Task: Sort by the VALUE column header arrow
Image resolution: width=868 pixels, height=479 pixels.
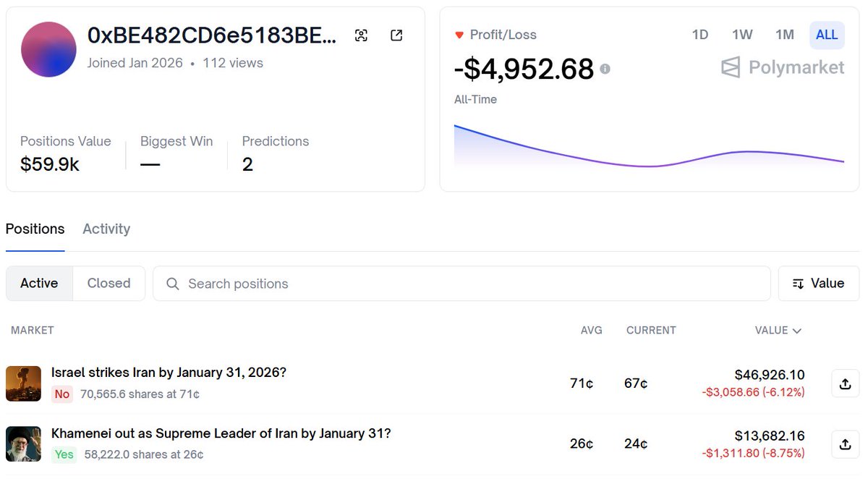Action: (796, 331)
